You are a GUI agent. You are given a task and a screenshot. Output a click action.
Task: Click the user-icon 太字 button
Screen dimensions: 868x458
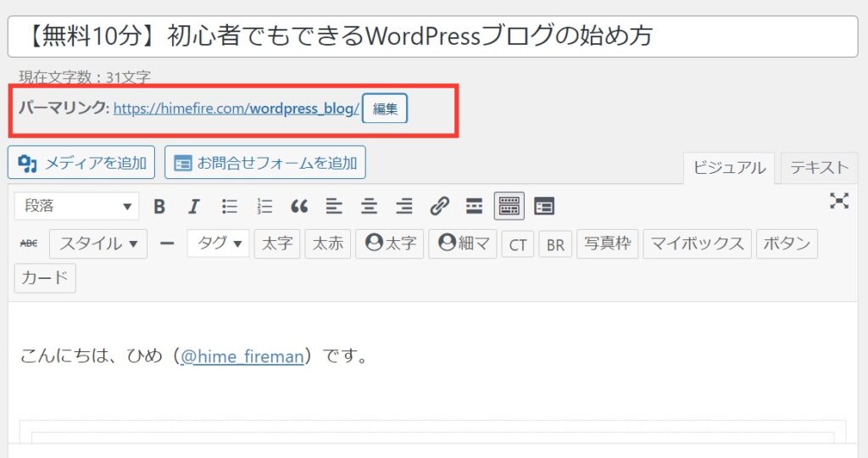[x=390, y=243]
